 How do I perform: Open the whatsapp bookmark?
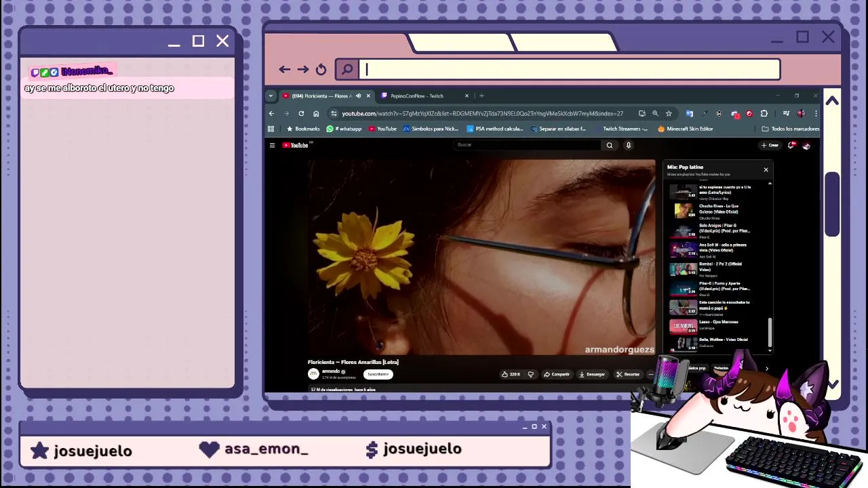(x=344, y=129)
